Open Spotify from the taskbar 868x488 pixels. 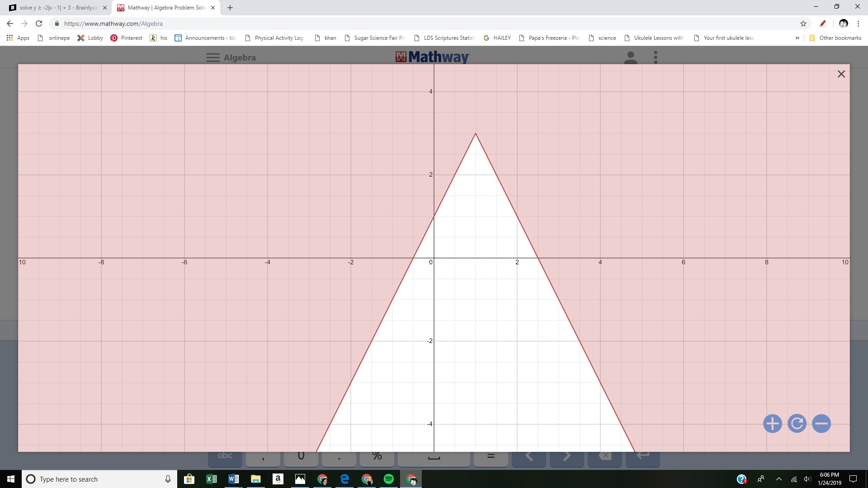point(388,479)
